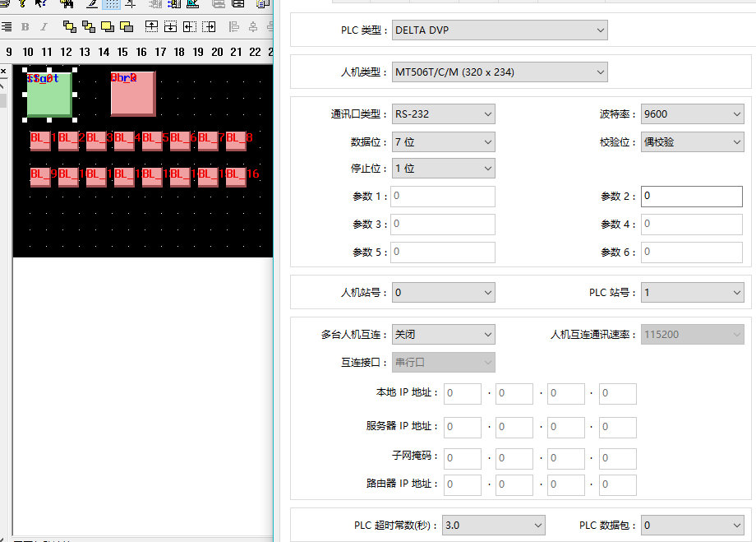This screenshot has height=542, width=756.
Task: Expand the 波特率 9600 dropdown
Action: point(692,114)
